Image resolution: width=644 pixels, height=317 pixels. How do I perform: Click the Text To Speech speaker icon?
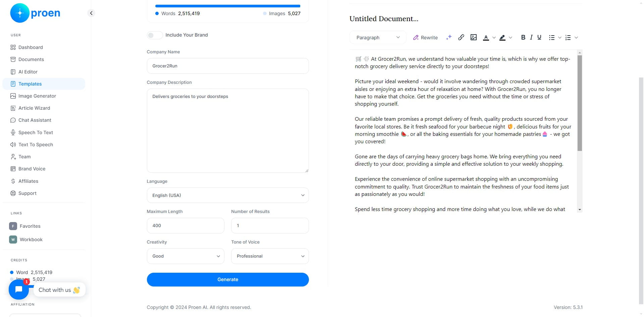click(x=13, y=145)
